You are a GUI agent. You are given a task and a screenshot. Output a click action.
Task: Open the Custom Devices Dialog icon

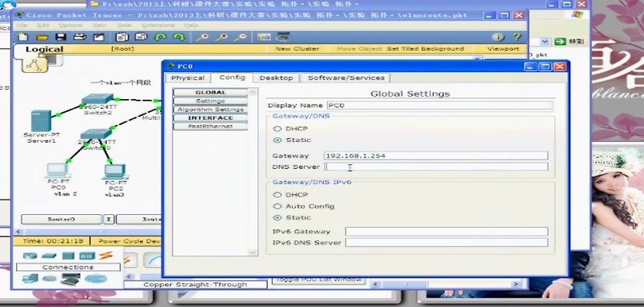coord(283,38)
